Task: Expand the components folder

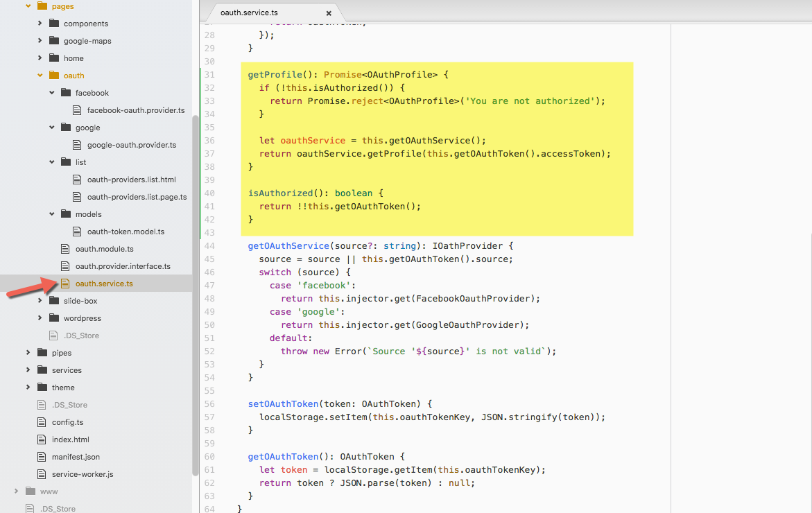Action: [40, 24]
